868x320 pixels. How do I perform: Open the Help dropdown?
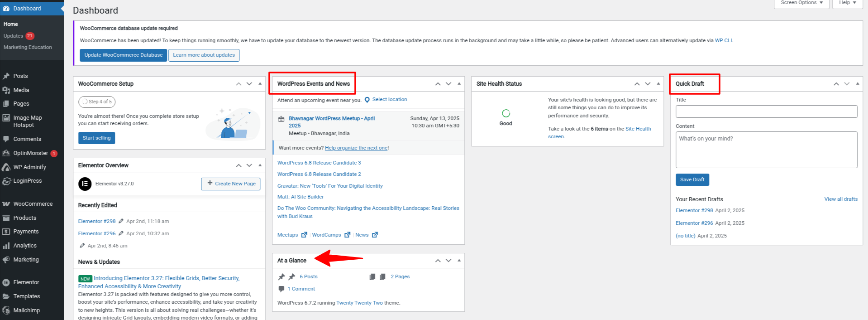click(847, 3)
